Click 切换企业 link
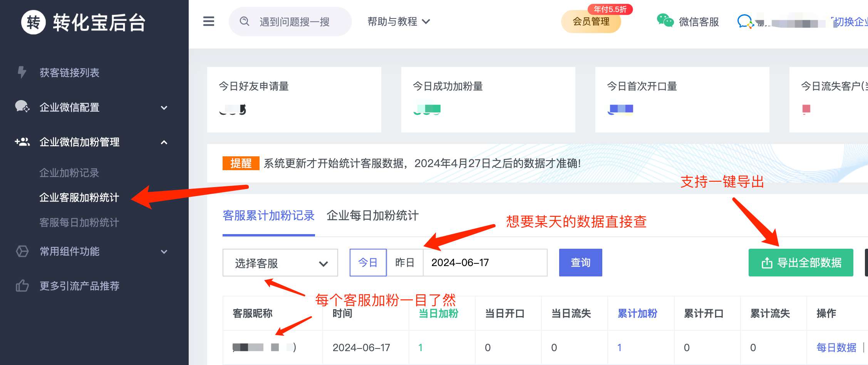 (850, 22)
